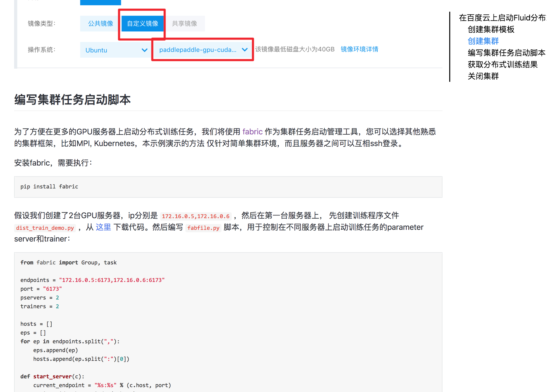Click the chevron arrow beside Ubuntu
The image size is (550, 392).
[x=145, y=50]
